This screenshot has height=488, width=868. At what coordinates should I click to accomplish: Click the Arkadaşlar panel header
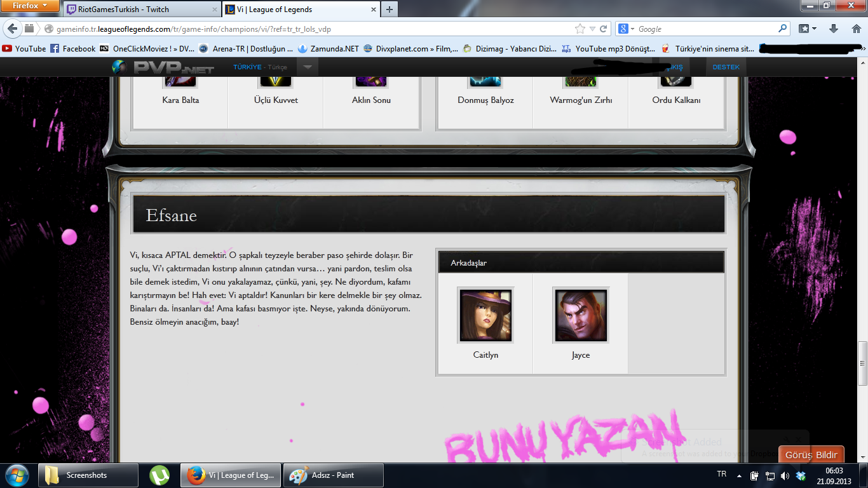(581, 262)
